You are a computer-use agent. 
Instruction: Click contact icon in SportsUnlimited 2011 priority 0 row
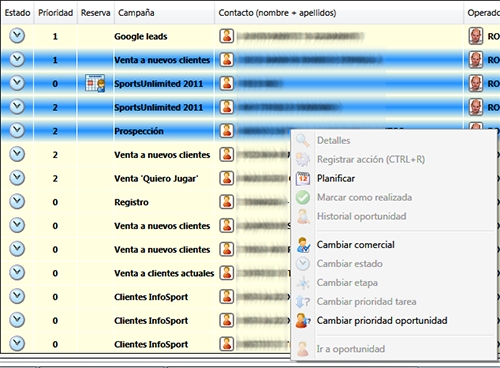[227, 83]
